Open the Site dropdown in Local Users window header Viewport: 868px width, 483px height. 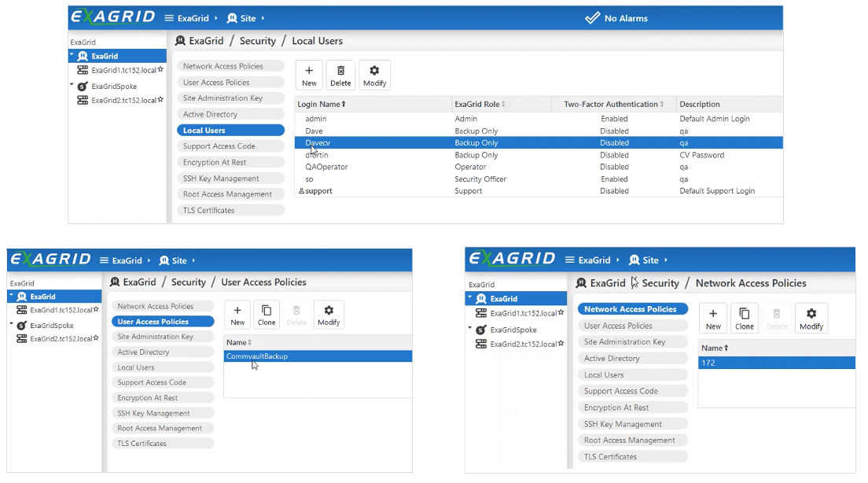(246, 18)
